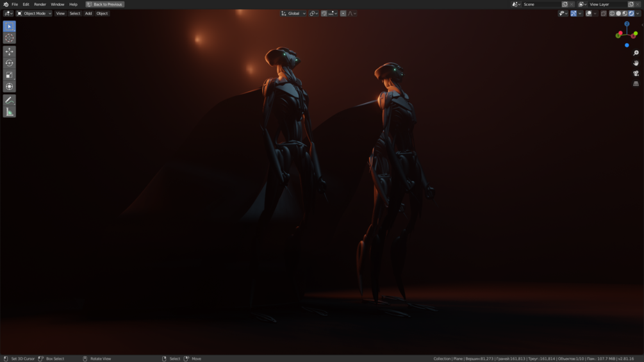Select the Annotate pencil tool
This screenshot has width=644, height=362.
tap(9, 100)
